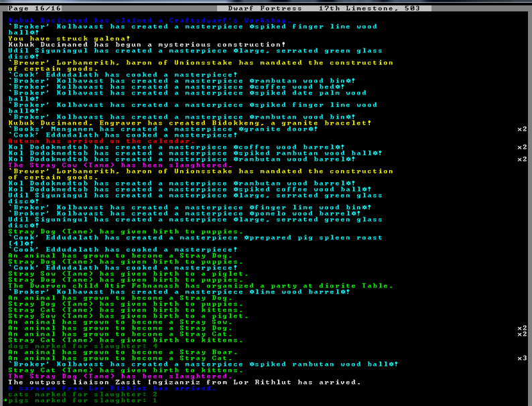The image size is (532, 406).
Task: Select 'pigs marked for slaughter: 1' line
Action: 83,401
